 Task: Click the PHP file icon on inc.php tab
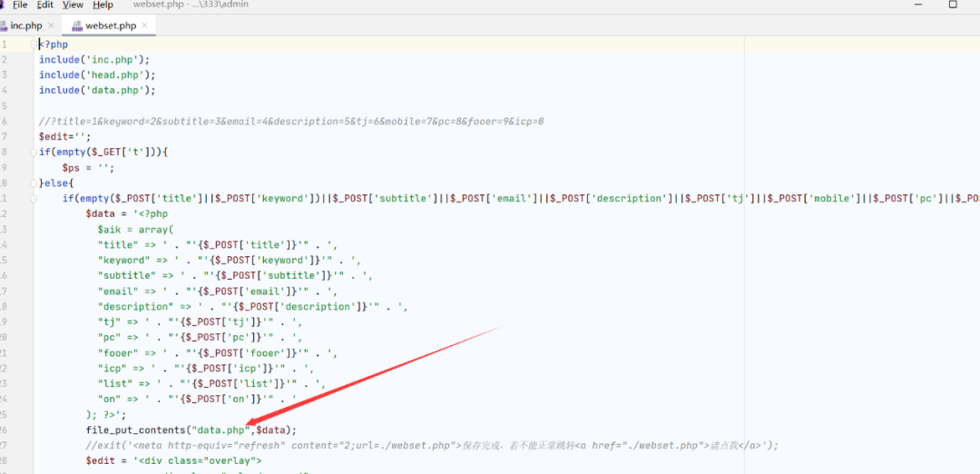pyautogui.click(x=3, y=26)
